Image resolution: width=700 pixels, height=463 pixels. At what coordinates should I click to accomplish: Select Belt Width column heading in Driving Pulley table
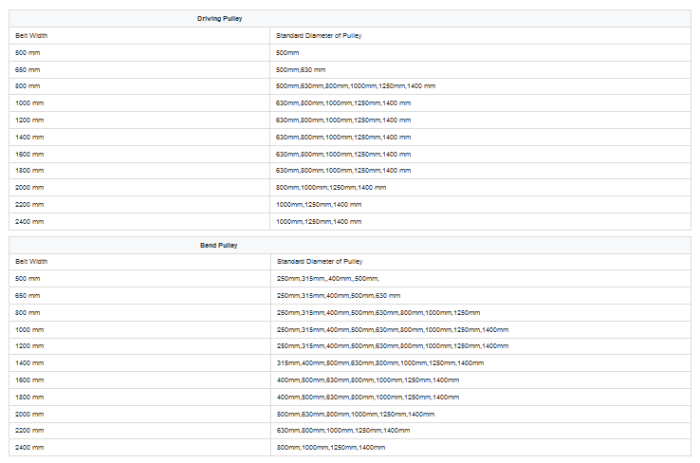[x=31, y=35]
